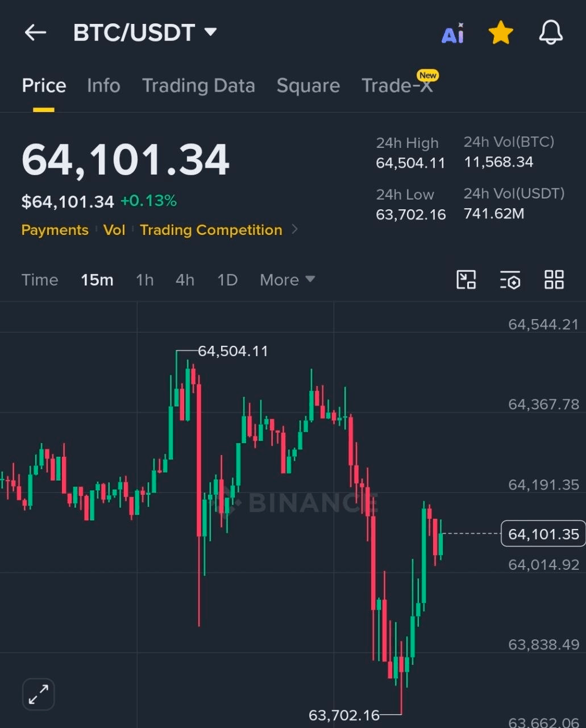This screenshot has width=586, height=728.
Task: Open the picture-in-picture chart icon
Action: tap(466, 280)
